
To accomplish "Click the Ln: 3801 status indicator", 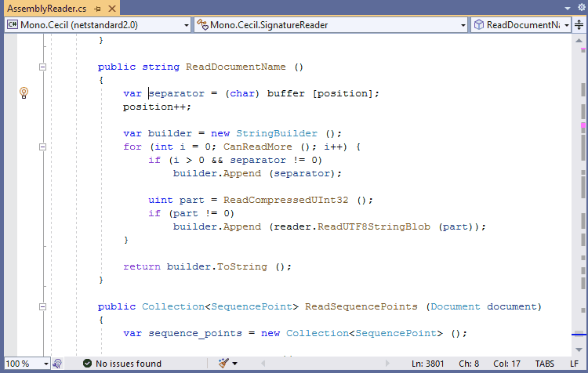I will tap(427, 364).
